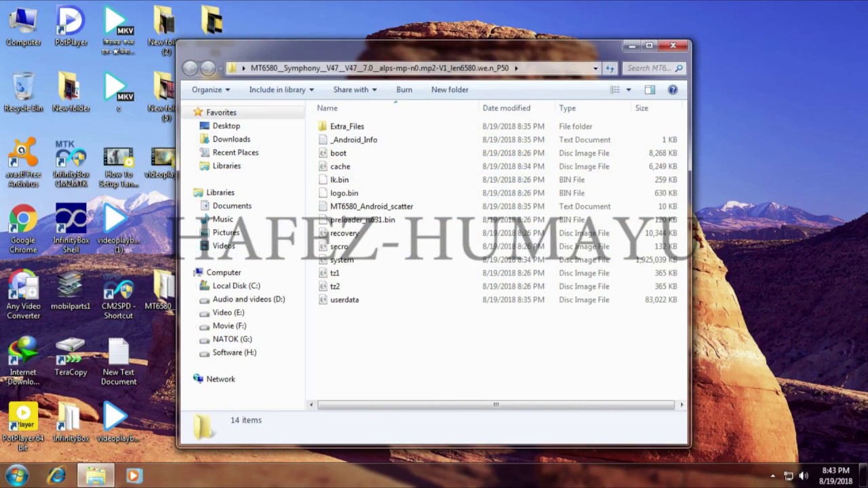Open media player taskbar icon
Screen dimensions: 868x488
(x=134, y=476)
